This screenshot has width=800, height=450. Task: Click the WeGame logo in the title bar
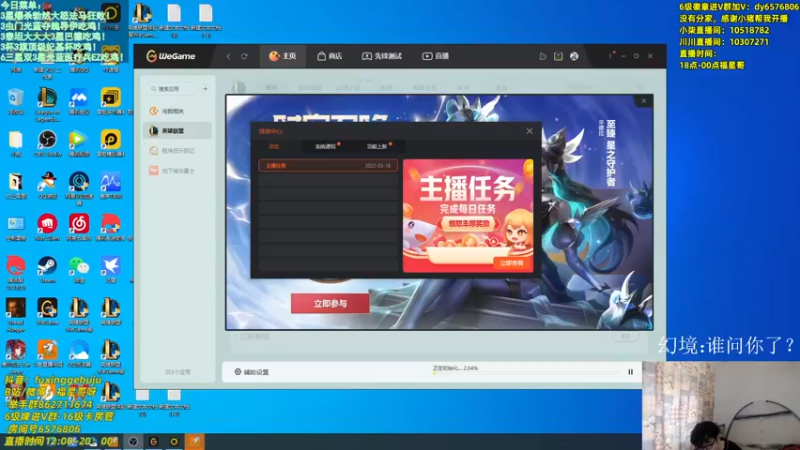pyautogui.click(x=170, y=56)
